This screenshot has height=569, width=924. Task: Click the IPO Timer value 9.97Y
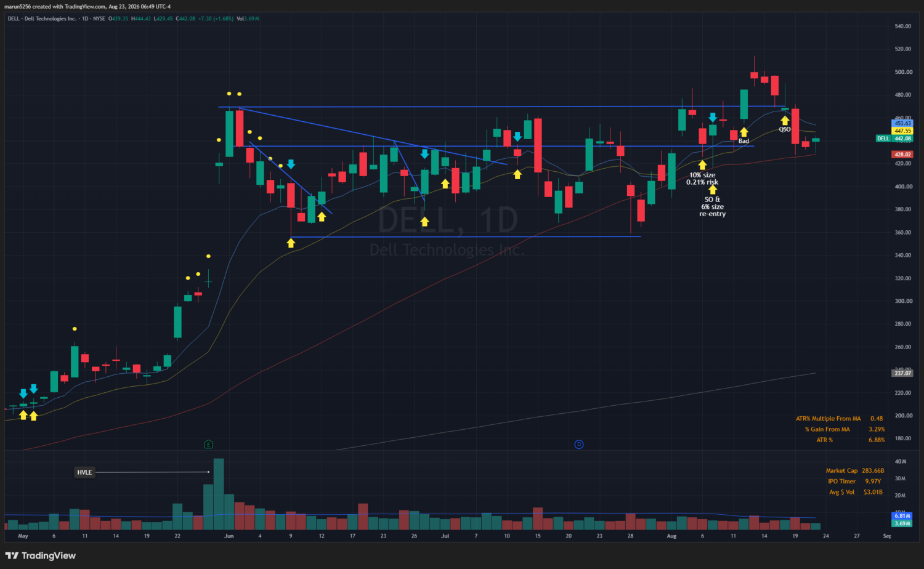(x=873, y=482)
